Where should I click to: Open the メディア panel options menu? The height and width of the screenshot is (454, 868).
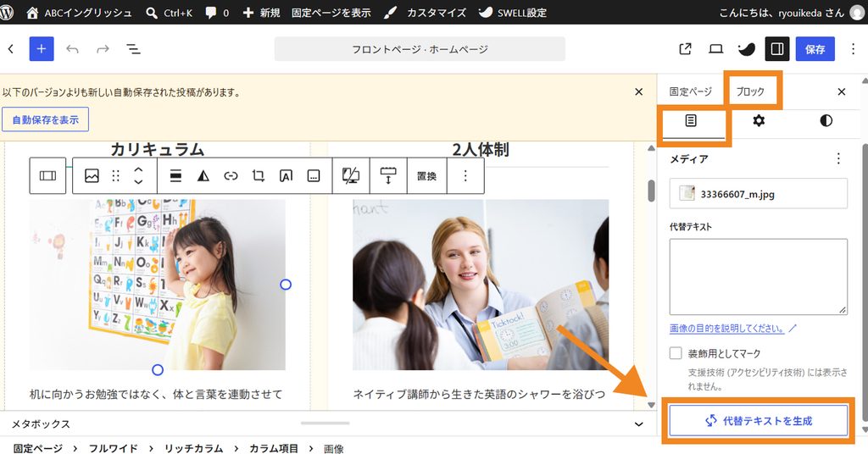(x=838, y=159)
